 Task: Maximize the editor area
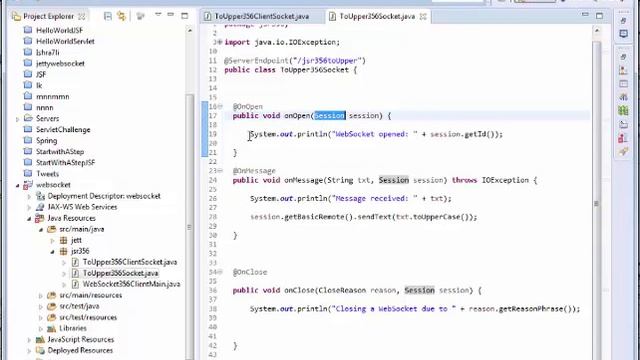pyautogui.click(x=599, y=16)
